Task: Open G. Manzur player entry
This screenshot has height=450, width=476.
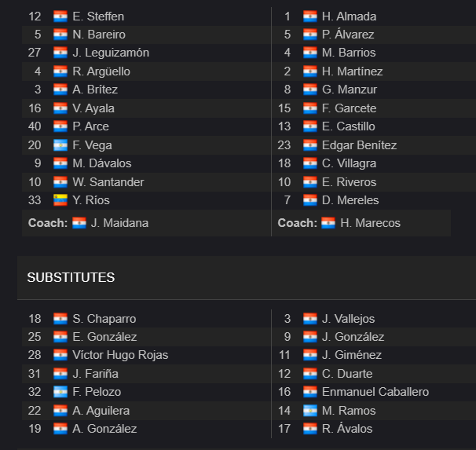Action: 349,90
